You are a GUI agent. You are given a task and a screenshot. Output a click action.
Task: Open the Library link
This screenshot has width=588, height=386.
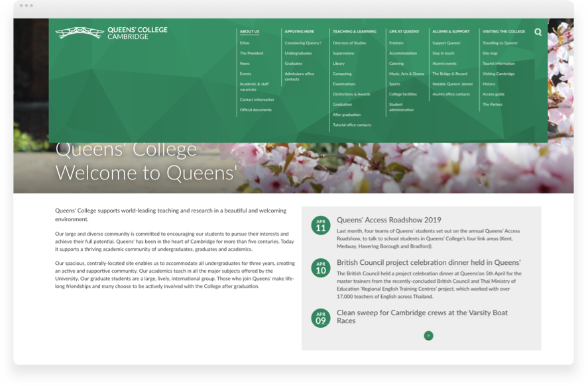click(339, 64)
